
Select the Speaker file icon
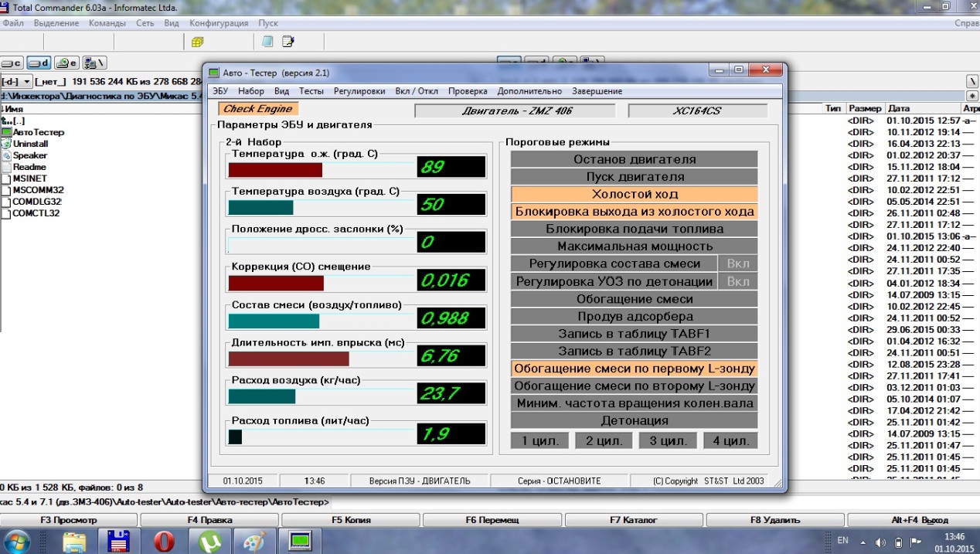pyautogui.click(x=7, y=155)
